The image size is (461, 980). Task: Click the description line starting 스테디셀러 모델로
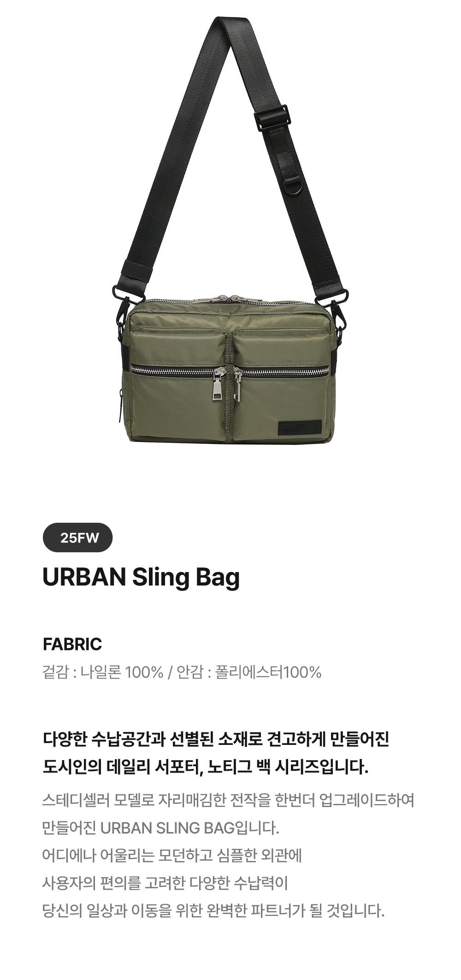tap(228, 800)
